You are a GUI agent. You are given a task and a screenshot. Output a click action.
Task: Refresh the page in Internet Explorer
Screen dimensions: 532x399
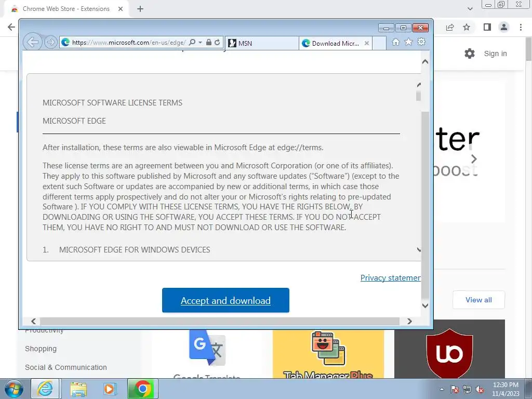click(x=218, y=43)
